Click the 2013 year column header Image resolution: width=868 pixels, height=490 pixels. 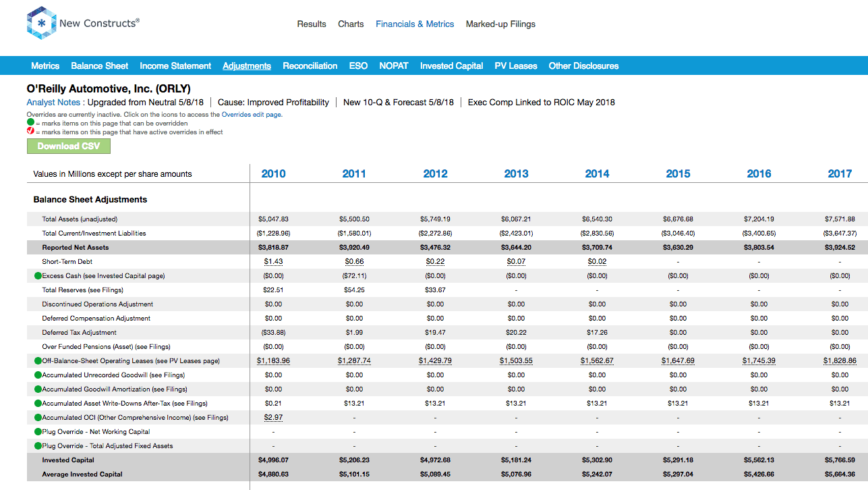(x=516, y=173)
